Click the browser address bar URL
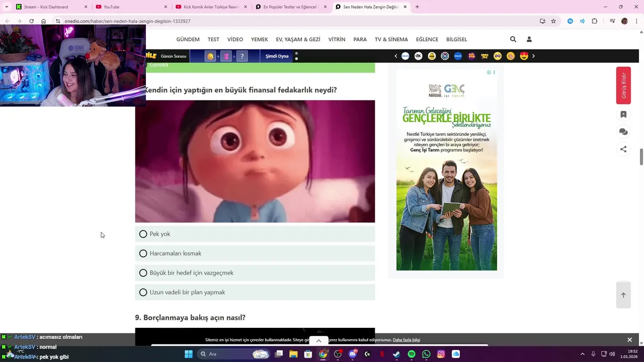Screen dimensions: 644x362 127,21
